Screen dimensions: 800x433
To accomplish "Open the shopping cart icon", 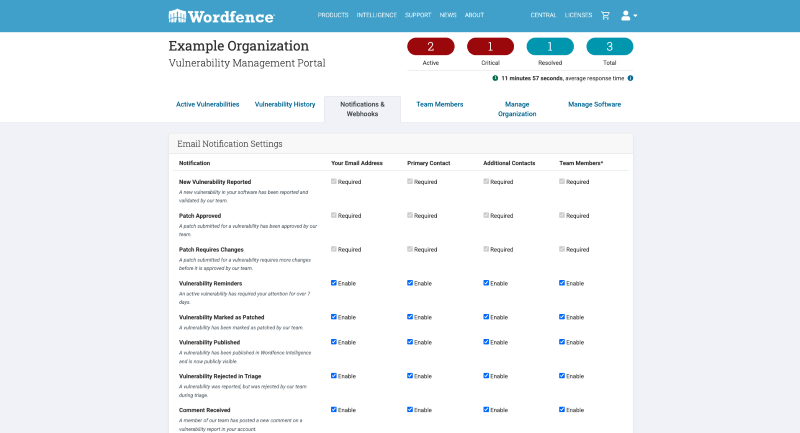I will point(605,15).
